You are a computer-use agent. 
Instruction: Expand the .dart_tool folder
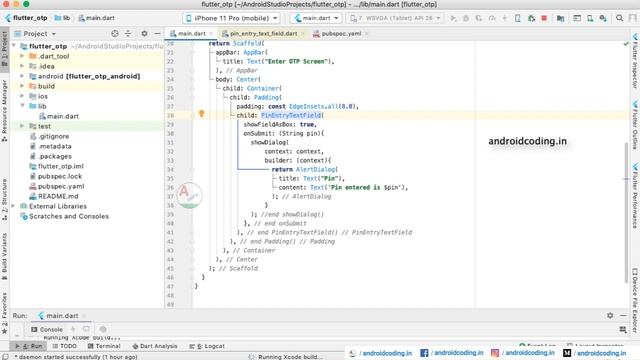22,56
